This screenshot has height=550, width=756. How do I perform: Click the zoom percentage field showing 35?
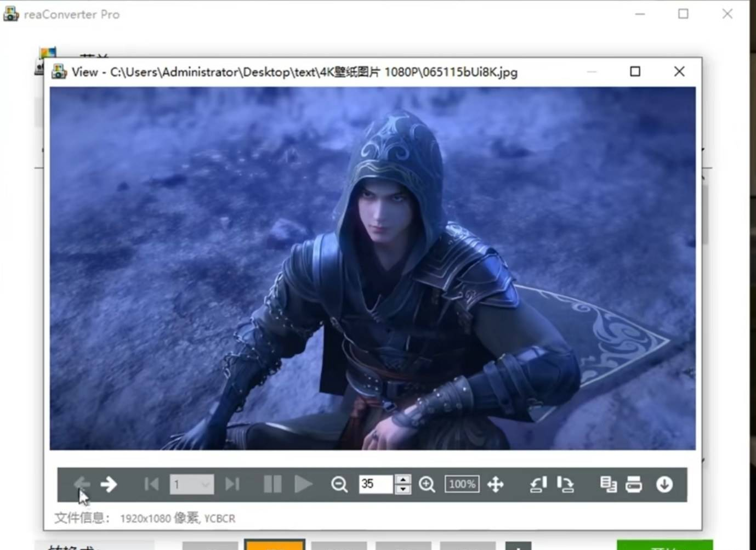(375, 484)
